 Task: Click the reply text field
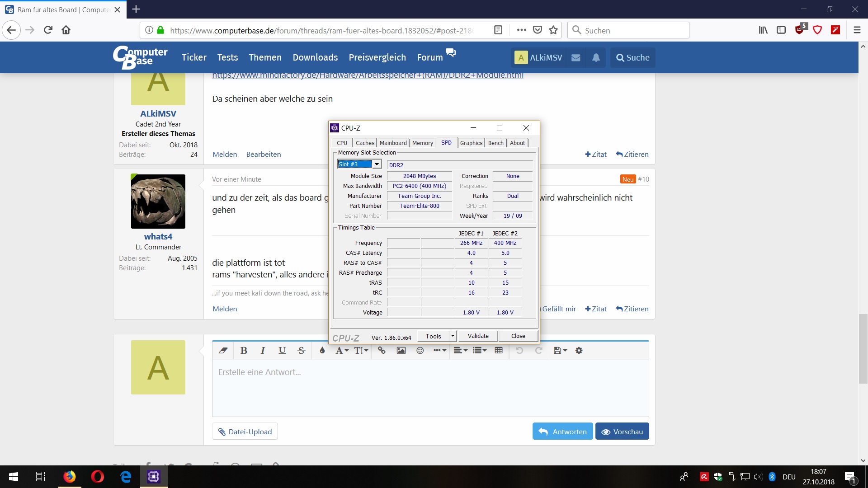(x=430, y=388)
